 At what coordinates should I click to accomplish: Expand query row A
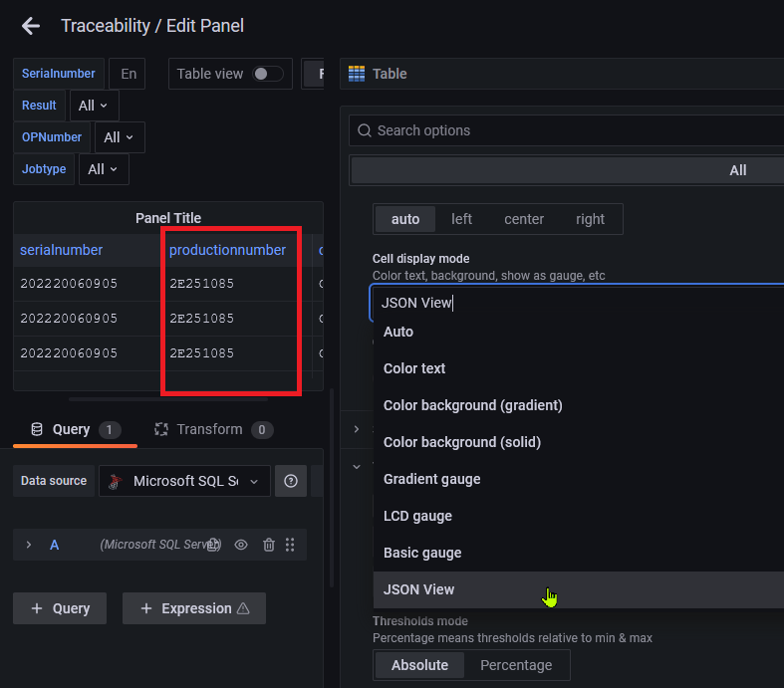point(29,545)
